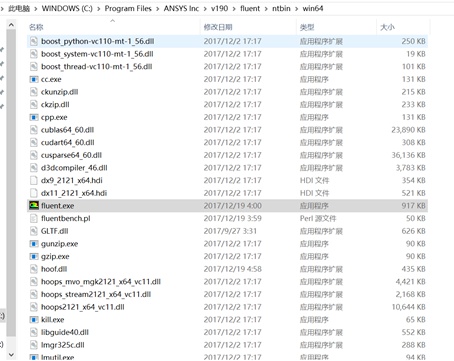Navigate to WINDOWS (C:) in the address bar
The image size is (454, 361).
(67, 9)
